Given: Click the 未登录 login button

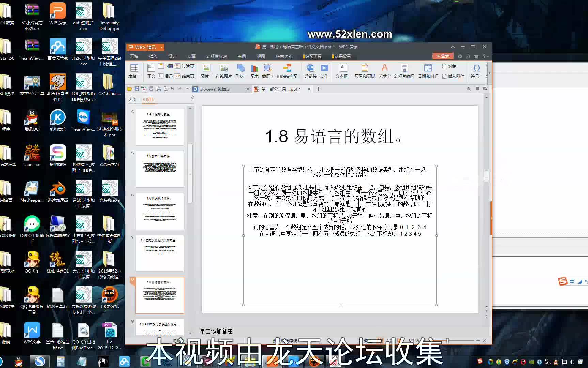Looking at the screenshot, I should point(443,56).
